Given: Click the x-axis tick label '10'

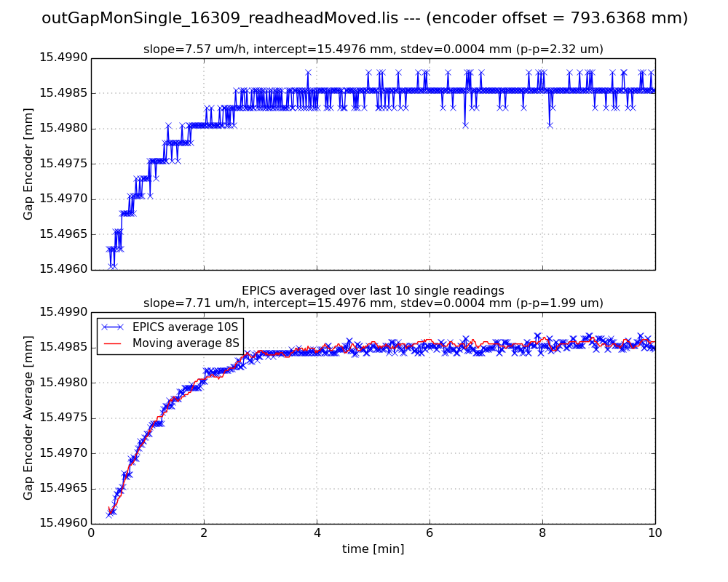Looking at the screenshot, I should 654,533.
